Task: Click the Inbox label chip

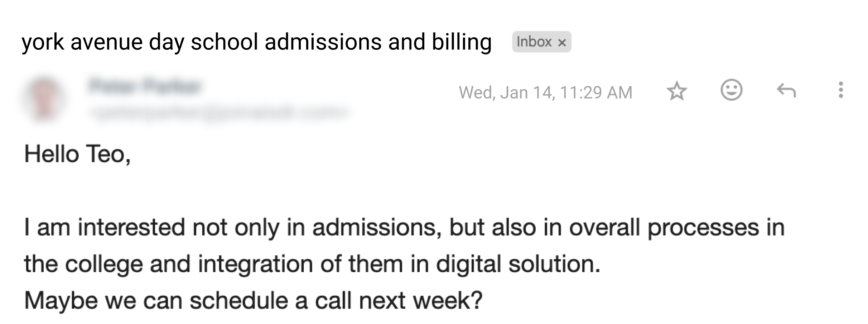Action: coord(534,42)
